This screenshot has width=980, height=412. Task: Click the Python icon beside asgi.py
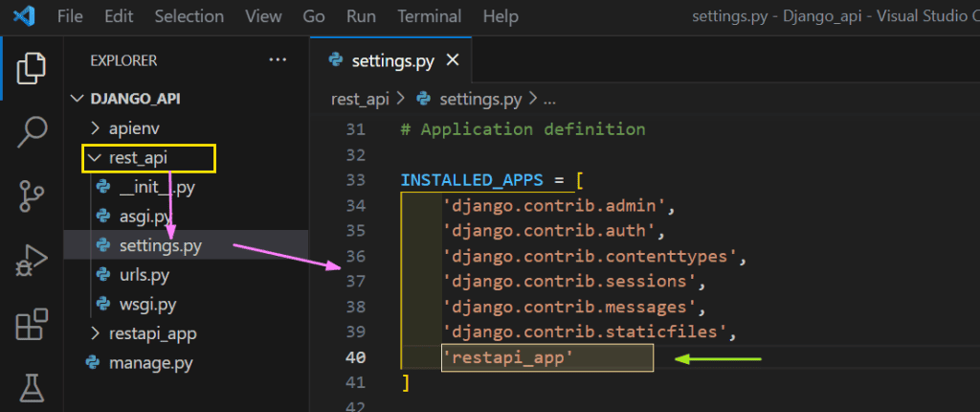[x=103, y=216]
